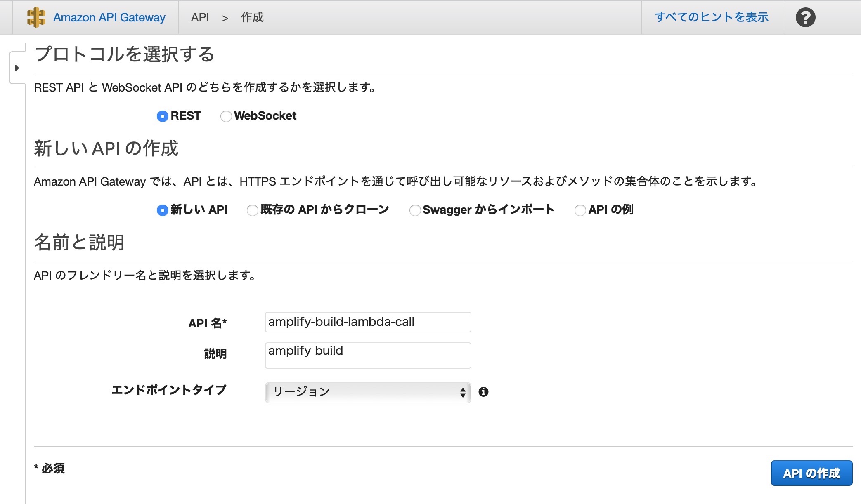This screenshot has width=861, height=504.
Task: Choose the 新しい API radio option
Action: [163, 210]
